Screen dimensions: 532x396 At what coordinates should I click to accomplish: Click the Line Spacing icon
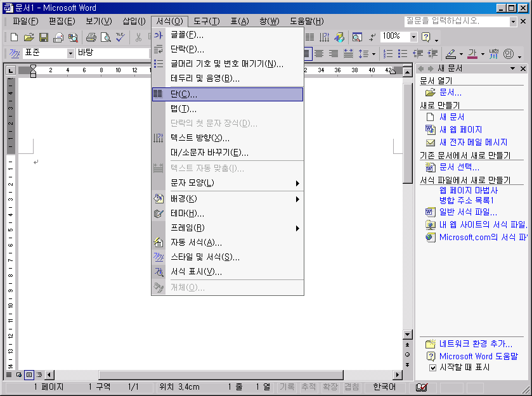pyautogui.click(x=363, y=54)
